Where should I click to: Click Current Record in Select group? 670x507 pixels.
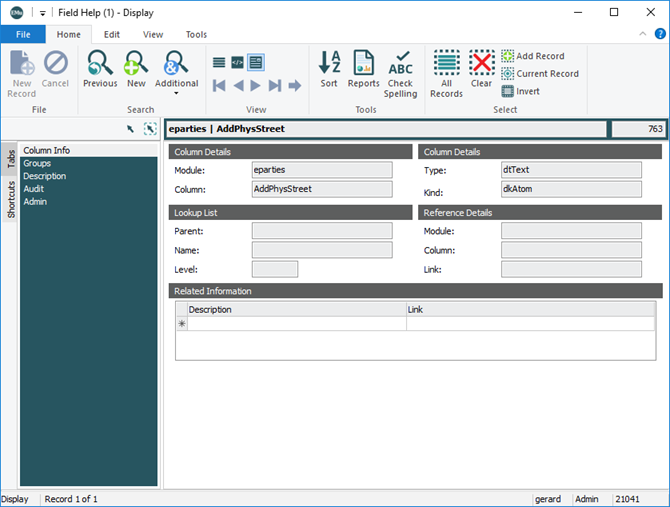coord(539,74)
